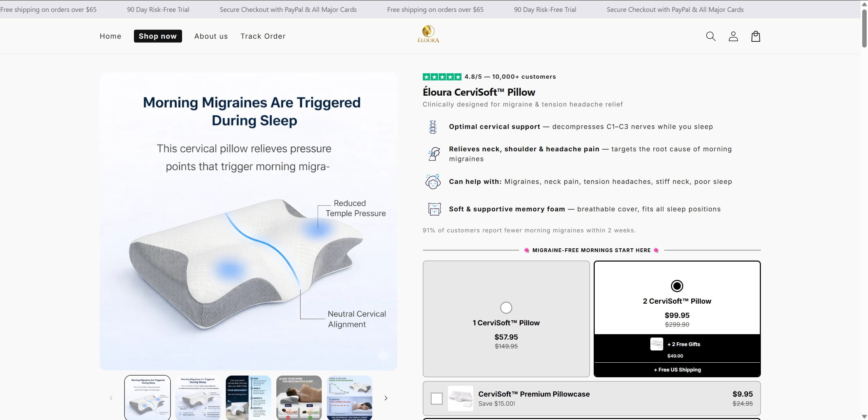This screenshot has width=868, height=420.
Task: Open the Shop now menu item
Action: tap(158, 36)
